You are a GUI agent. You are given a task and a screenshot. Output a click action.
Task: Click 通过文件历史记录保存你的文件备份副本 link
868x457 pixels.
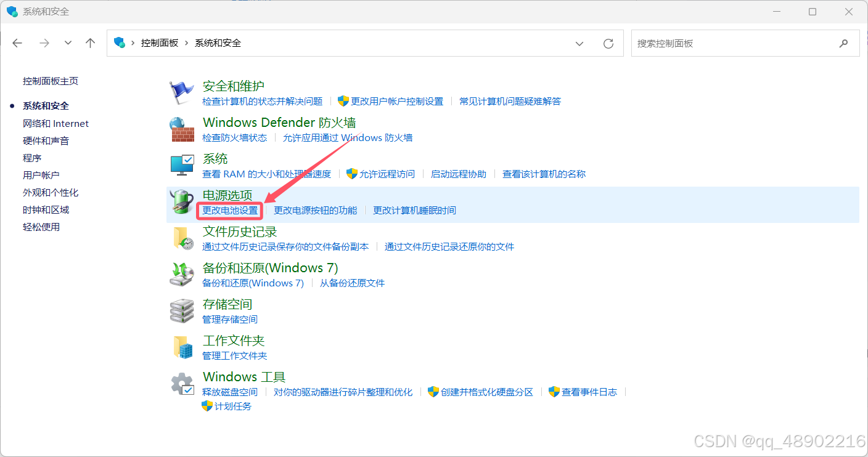(285, 247)
